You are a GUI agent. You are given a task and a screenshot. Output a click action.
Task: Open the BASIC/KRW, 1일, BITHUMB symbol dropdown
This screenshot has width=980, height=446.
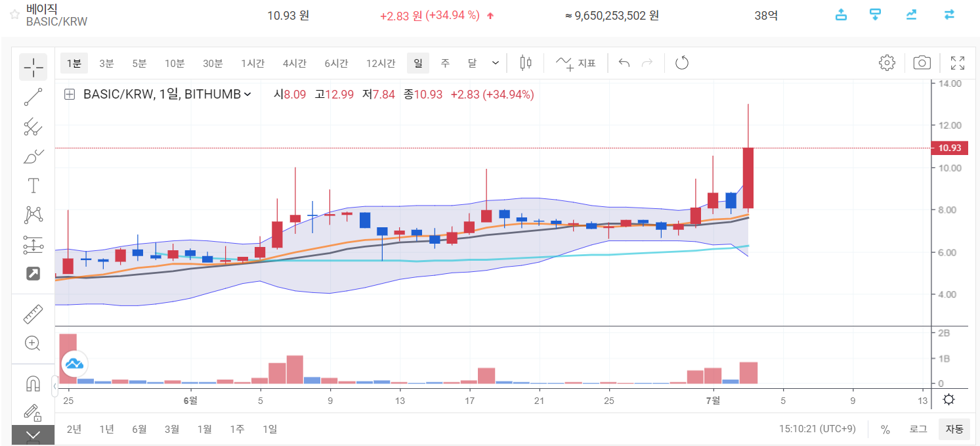click(167, 95)
